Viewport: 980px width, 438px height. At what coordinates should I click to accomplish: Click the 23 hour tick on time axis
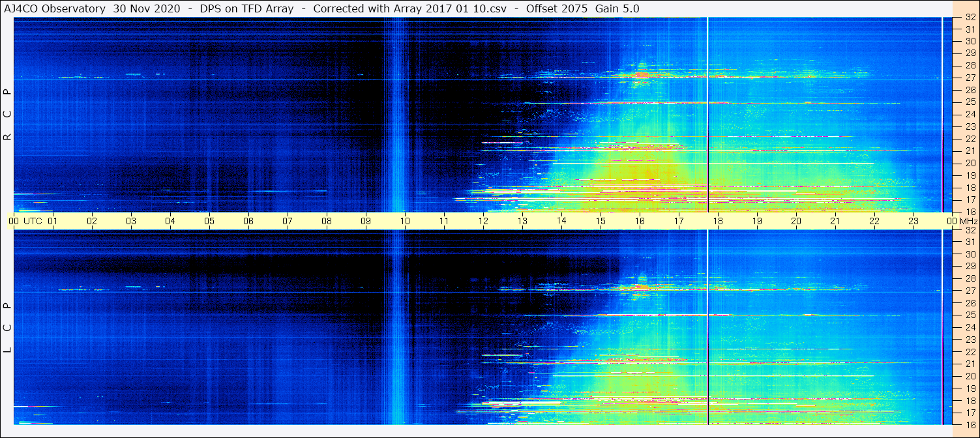(913, 221)
